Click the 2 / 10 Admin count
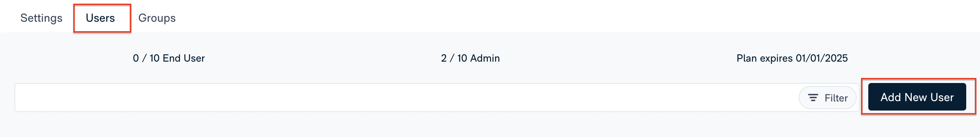The height and width of the screenshot is (137, 980). click(x=470, y=58)
